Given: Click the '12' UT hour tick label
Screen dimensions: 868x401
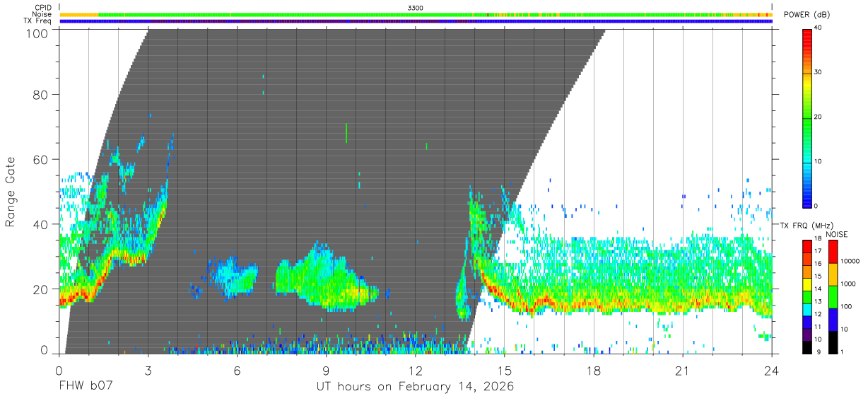Looking at the screenshot, I should point(415,371).
